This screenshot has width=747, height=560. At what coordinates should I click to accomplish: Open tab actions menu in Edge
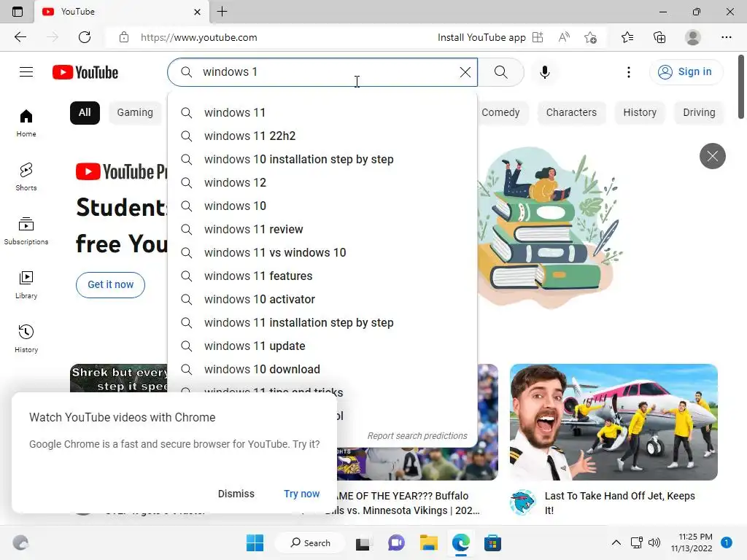pos(18,12)
